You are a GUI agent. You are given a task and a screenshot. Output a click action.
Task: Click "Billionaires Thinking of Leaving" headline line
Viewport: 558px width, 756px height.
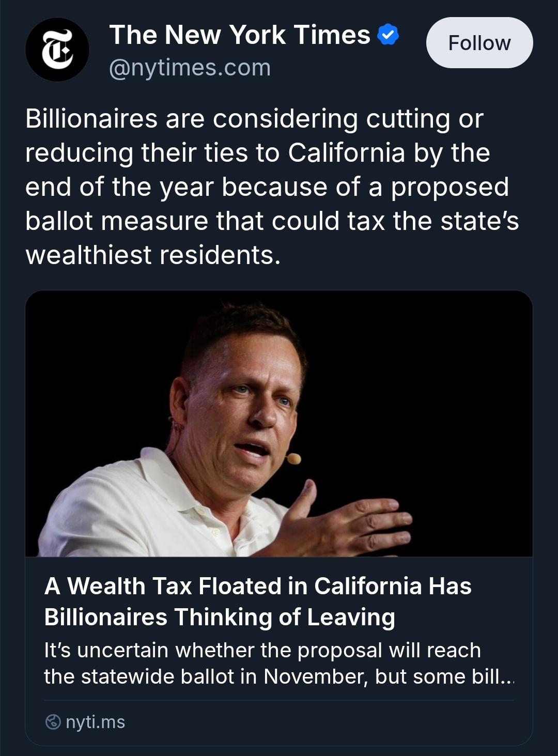(220, 617)
